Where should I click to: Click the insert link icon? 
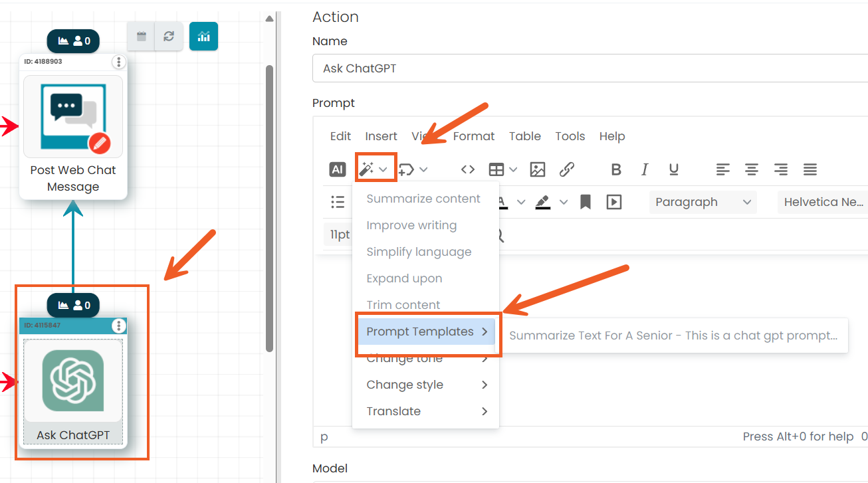click(x=567, y=169)
